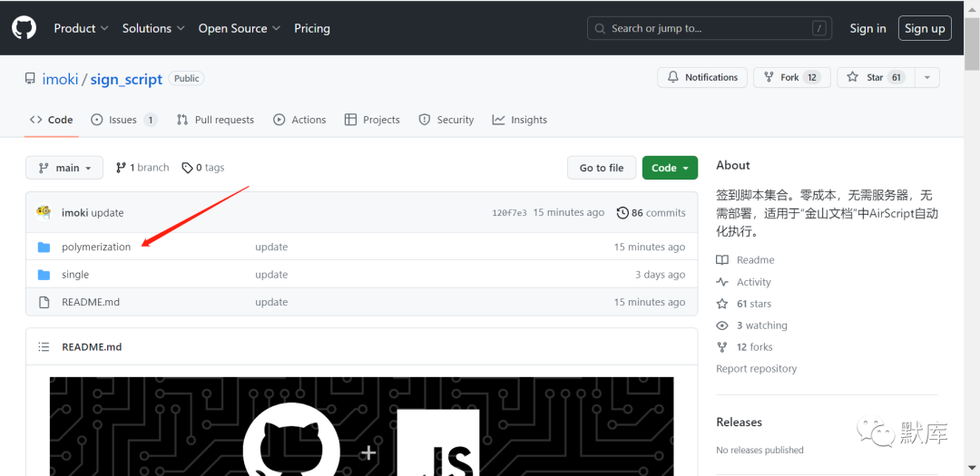980x476 pixels.
Task: Expand the Product menu
Action: [82, 28]
